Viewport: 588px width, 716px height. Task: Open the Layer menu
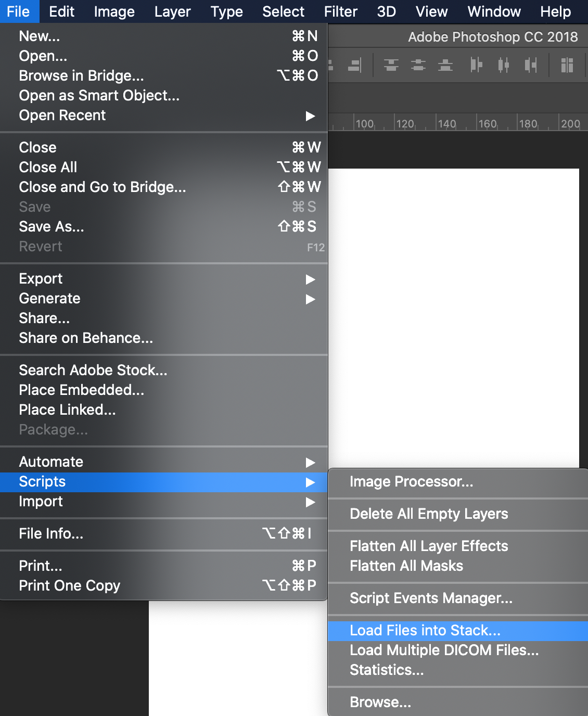(x=172, y=11)
